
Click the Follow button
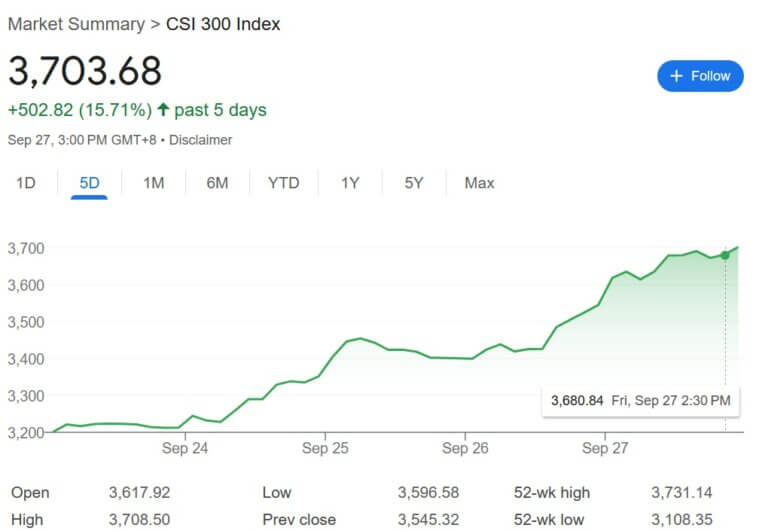(x=700, y=76)
